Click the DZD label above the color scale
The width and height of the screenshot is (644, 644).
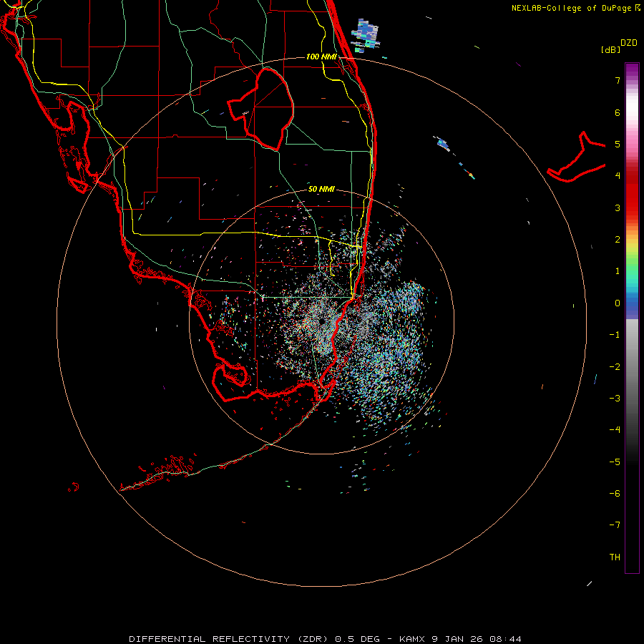[x=629, y=43]
